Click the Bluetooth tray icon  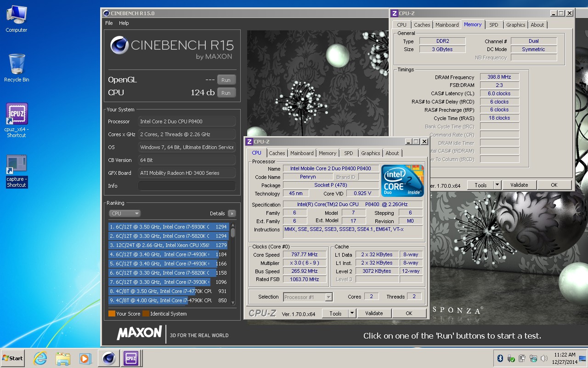click(500, 358)
